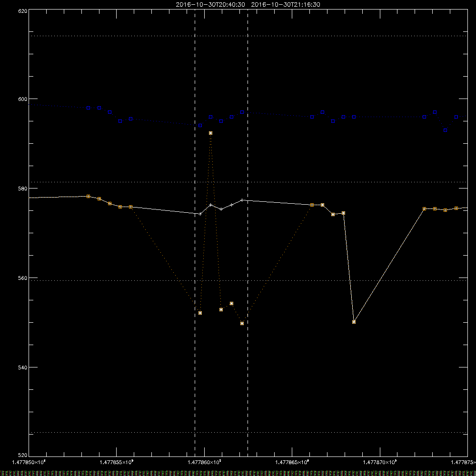The height and width of the screenshot is (476, 476).
Task: Click the y-axis label 540
Action: tap(23, 367)
